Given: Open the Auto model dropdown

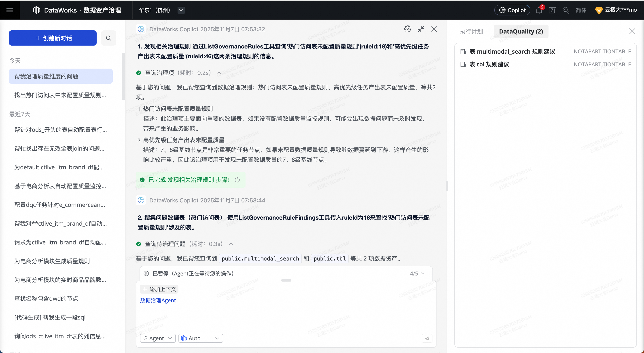Looking at the screenshot, I should click(201, 338).
